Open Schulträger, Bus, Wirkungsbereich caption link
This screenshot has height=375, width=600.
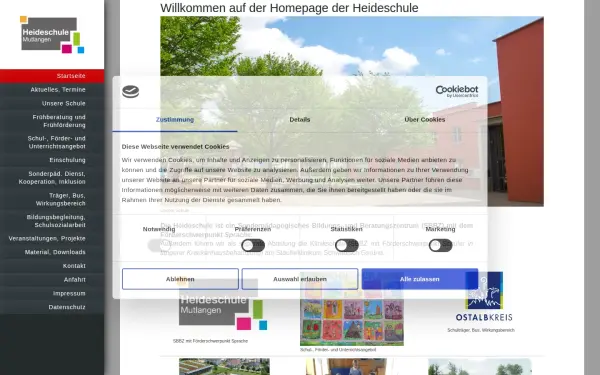(x=481, y=330)
